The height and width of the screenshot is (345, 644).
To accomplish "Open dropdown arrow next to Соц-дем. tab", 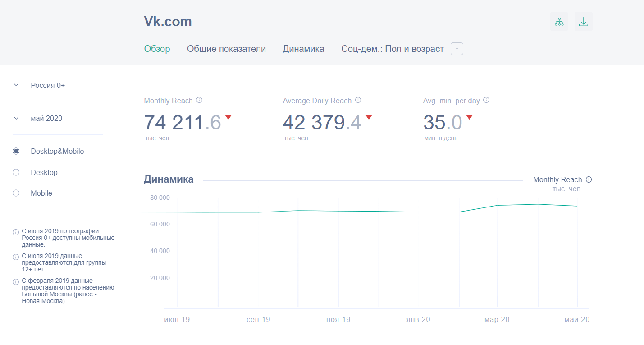I will tap(457, 49).
